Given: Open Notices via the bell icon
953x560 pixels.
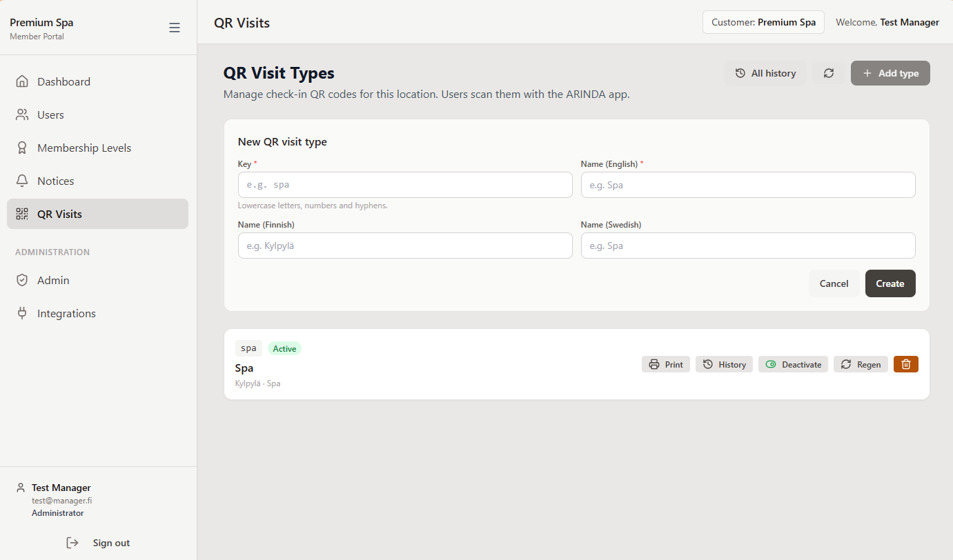Looking at the screenshot, I should tap(23, 181).
